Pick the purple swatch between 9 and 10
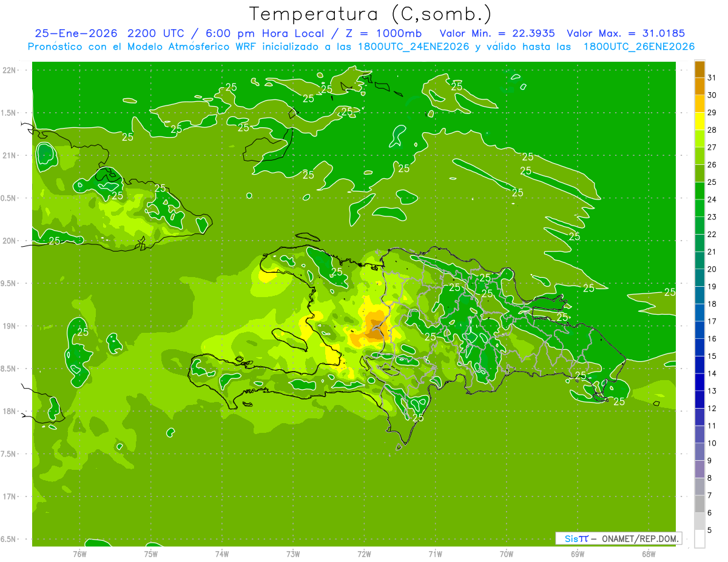 pyautogui.click(x=699, y=451)
